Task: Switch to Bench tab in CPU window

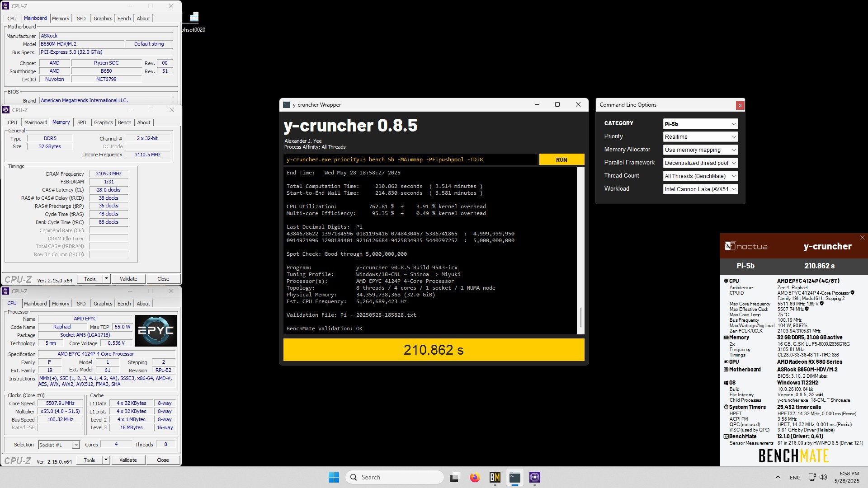Action: pyautogui.click(x=124, y=304)
